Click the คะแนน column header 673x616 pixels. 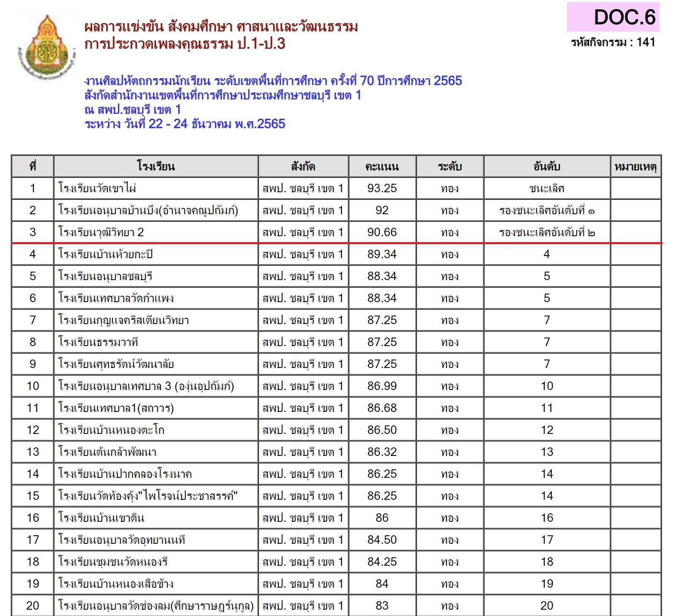(x=382, y=166)
